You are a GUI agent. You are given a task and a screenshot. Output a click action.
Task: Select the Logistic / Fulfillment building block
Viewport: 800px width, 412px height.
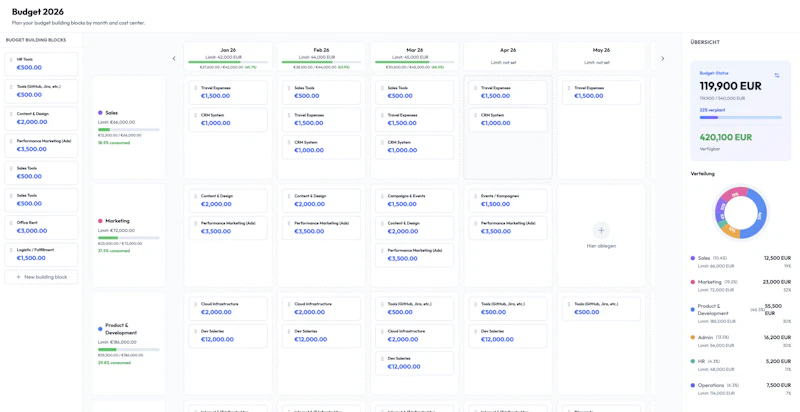pos(41,254)
